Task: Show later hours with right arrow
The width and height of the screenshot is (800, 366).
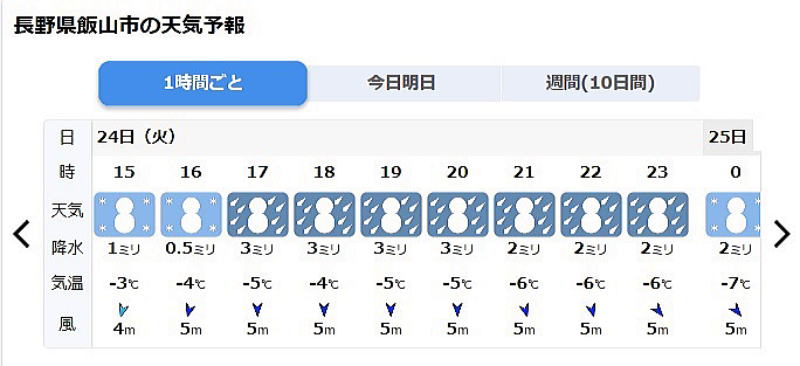Action: 781,234
